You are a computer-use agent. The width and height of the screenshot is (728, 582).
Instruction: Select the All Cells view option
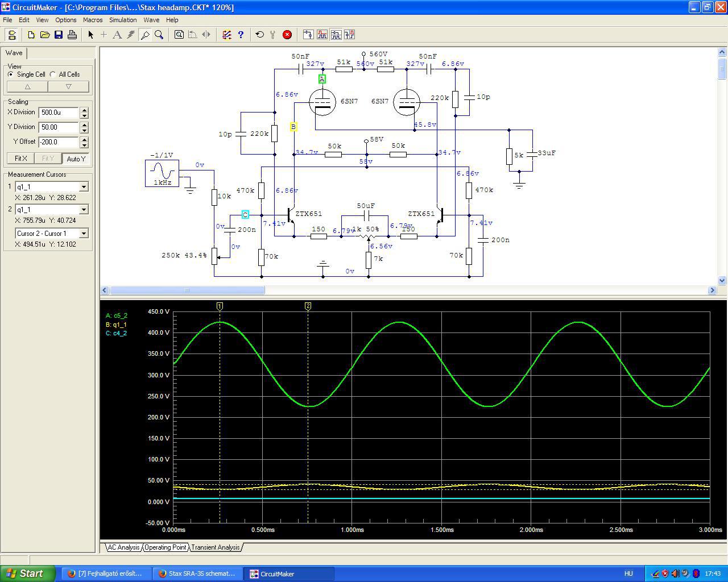coord(65,74)
